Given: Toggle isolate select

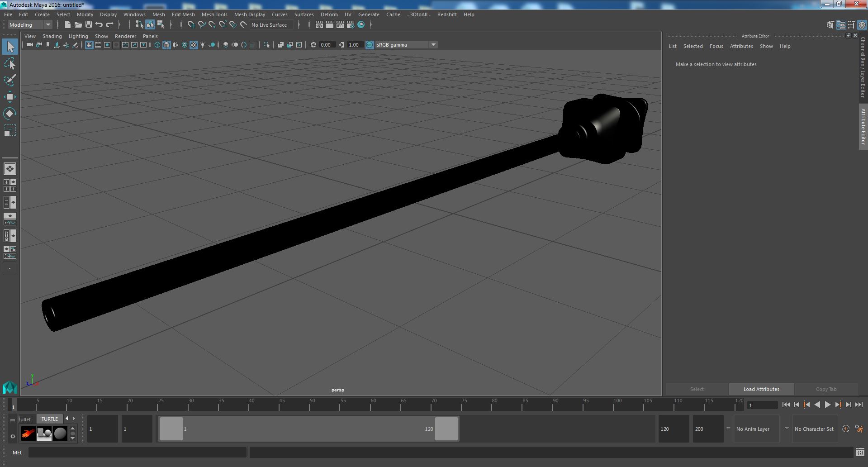Looking at the screenshot, I should click(267, 45).
